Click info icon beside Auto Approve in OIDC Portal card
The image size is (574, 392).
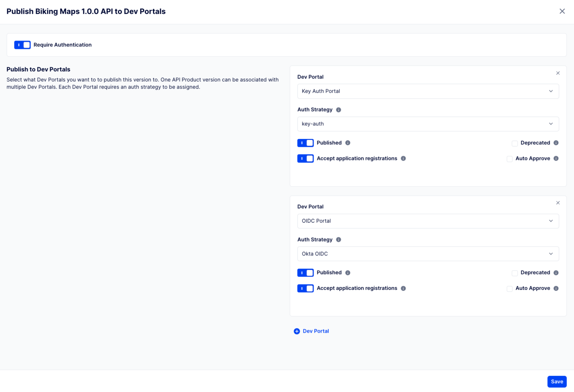pos(556,288)
